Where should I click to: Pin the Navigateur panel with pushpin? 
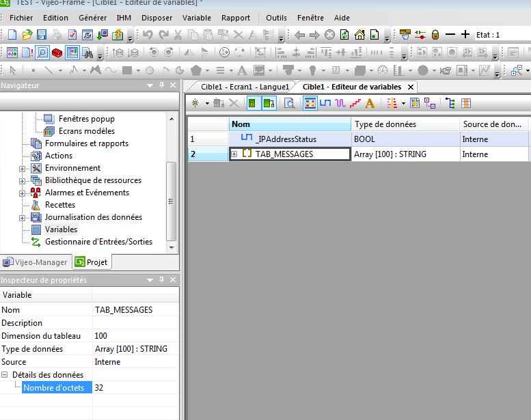point(161,85)
